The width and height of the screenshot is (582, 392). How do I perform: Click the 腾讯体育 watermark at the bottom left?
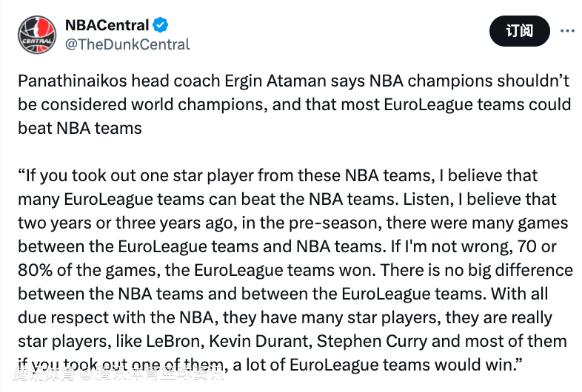tap(44, 374)
